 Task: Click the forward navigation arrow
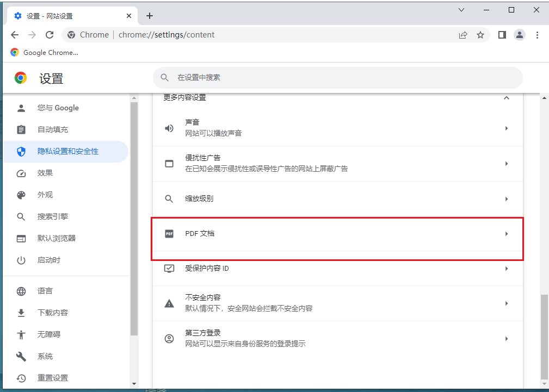[32, 35]
